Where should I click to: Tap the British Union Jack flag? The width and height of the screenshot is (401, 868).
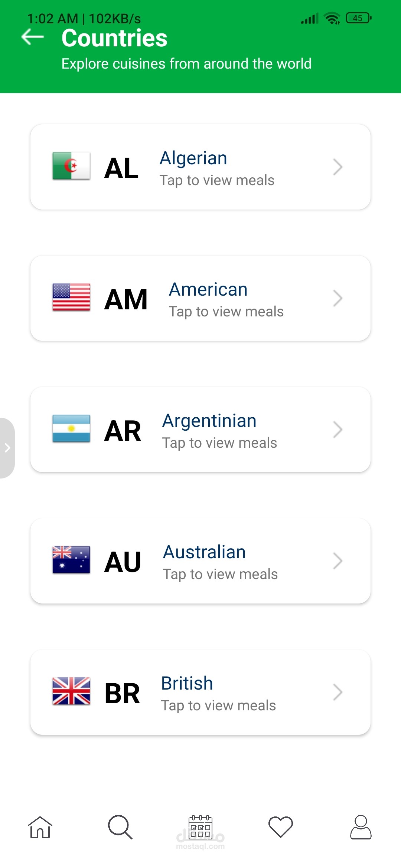(x=71, y=691)
